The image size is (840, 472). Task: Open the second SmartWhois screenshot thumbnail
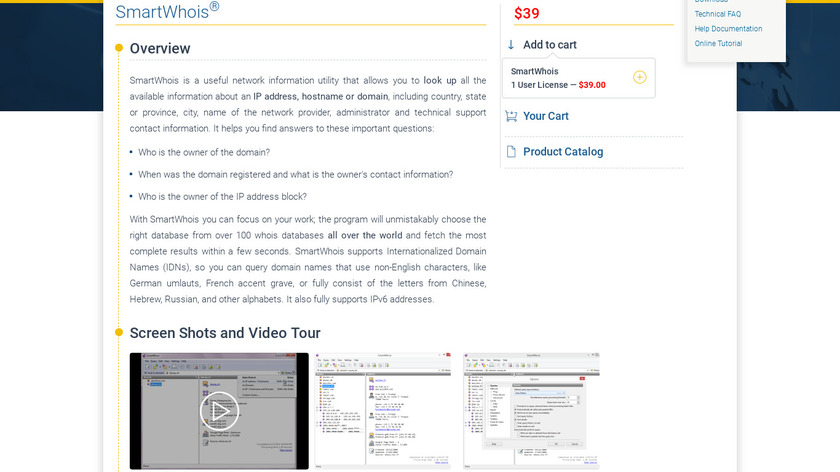382,410
